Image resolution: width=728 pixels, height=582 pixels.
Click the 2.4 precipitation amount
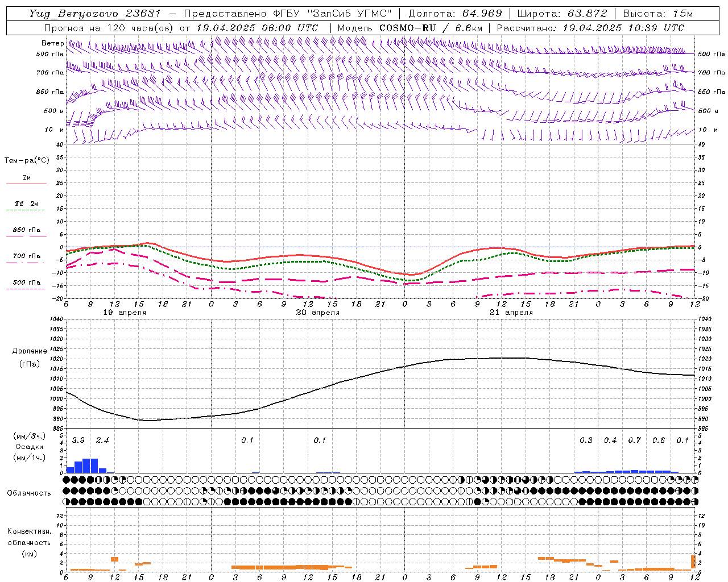pyautogui.click(x=102, y=440)
